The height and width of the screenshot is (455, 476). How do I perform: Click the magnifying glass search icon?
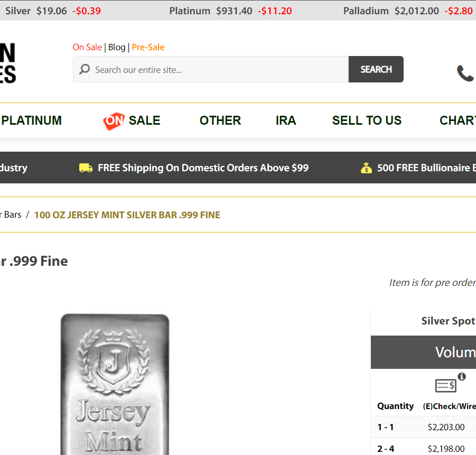(85, 69)
